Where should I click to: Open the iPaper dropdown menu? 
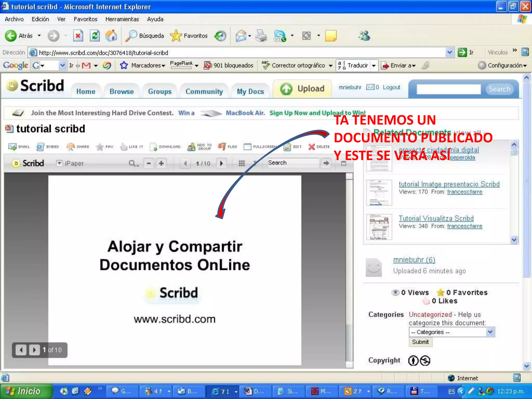pyautogui.click(x=59, y=163)
